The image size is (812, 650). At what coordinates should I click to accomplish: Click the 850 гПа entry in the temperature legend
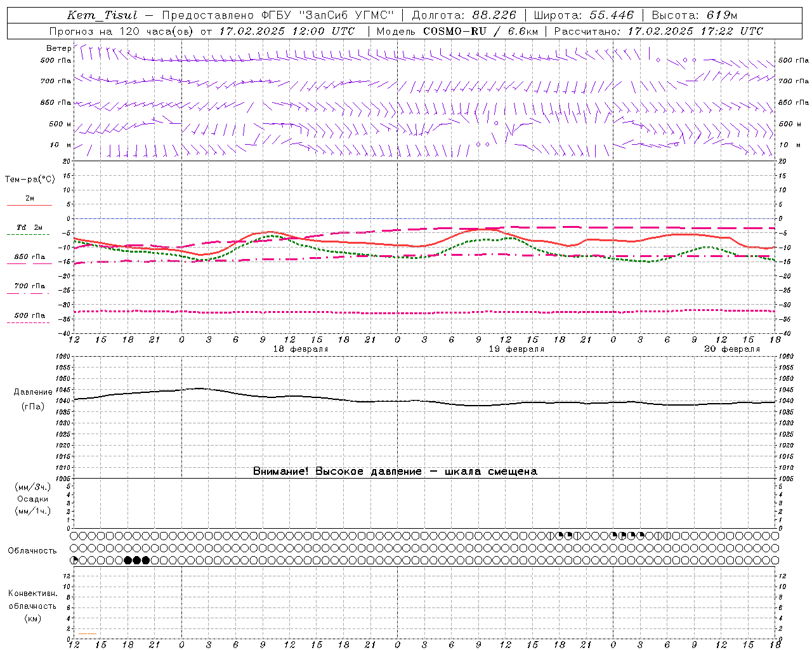[x=30, y=257]
